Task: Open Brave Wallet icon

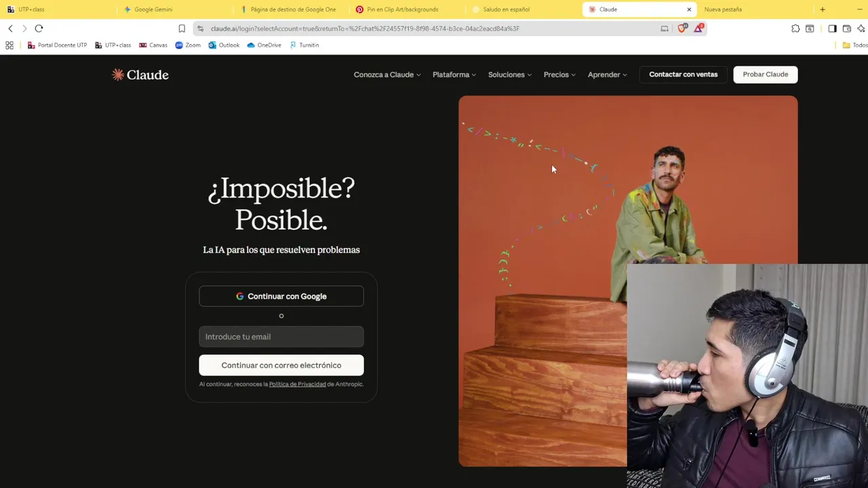Action: [847, 28]
